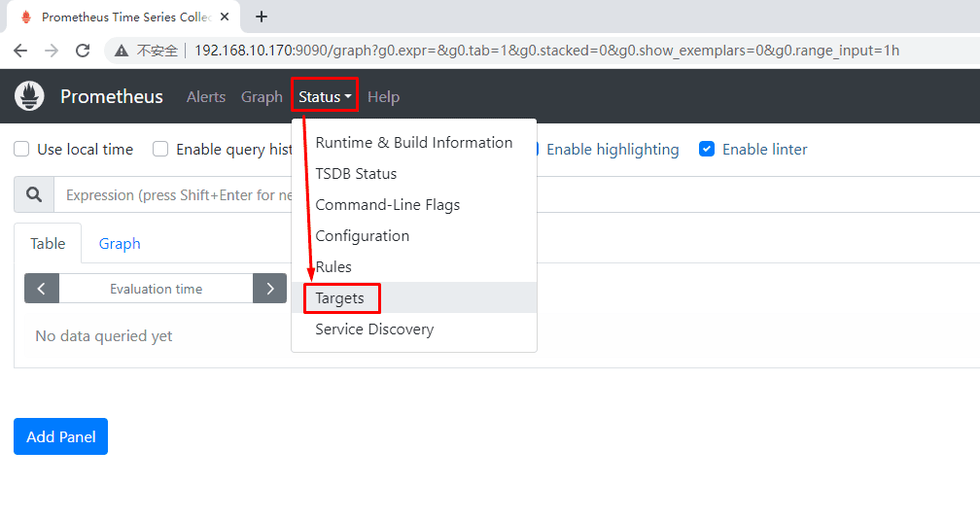The height and width of the screenshot is (520, 980).
Task: Click the Enable highlighting label
Action: pos(612,150)
